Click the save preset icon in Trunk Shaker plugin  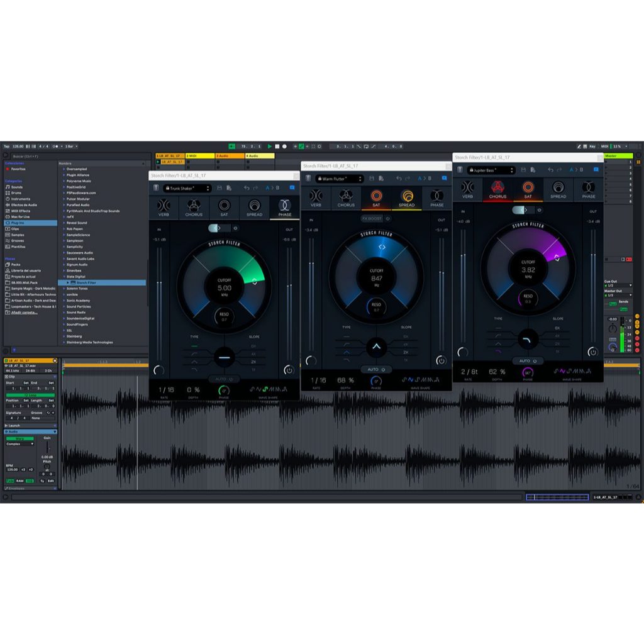219,188
